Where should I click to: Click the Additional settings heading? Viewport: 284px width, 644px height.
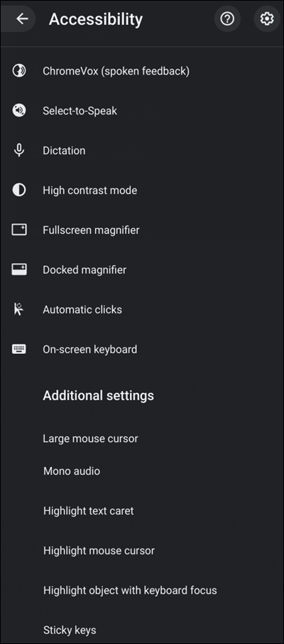pos(99,395)
